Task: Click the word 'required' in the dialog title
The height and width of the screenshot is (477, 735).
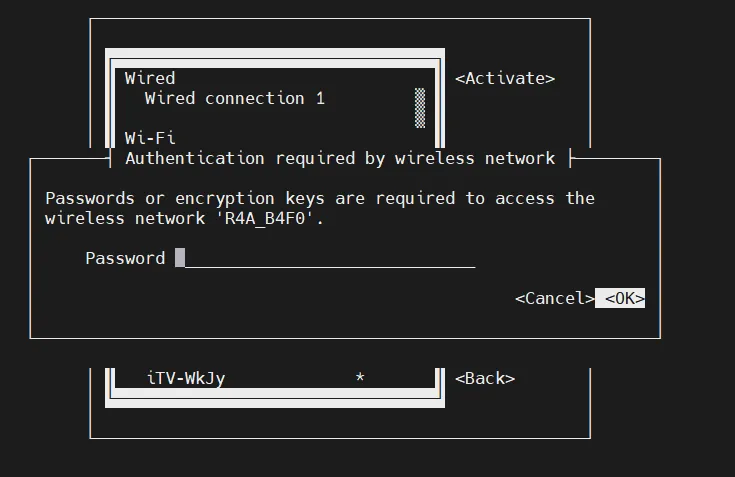Action: pyautogui.click(x=315, y=158)
